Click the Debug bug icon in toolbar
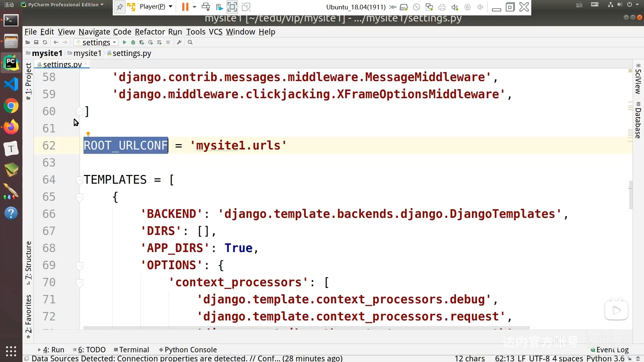This screenshot has height=362, width=644. [133, 42]
